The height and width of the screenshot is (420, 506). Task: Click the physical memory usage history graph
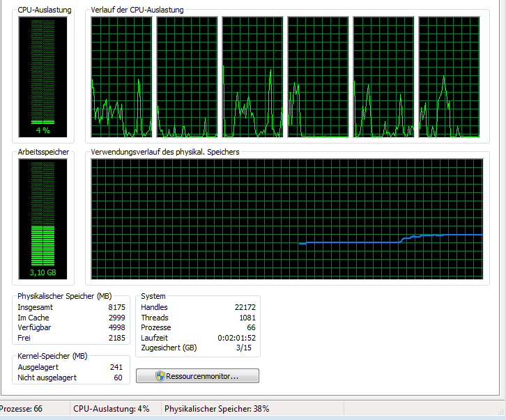(x=287, y=219)
